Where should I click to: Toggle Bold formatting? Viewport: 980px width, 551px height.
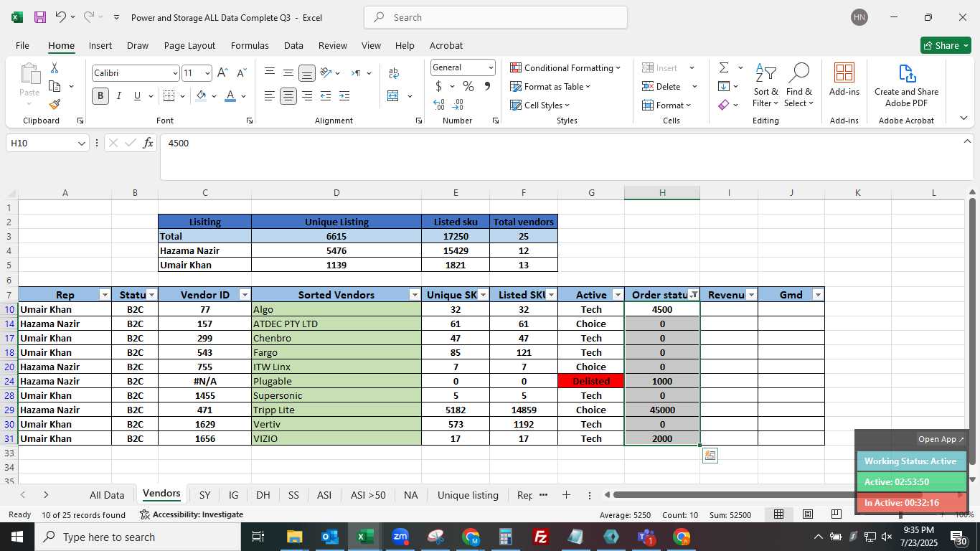100,95
